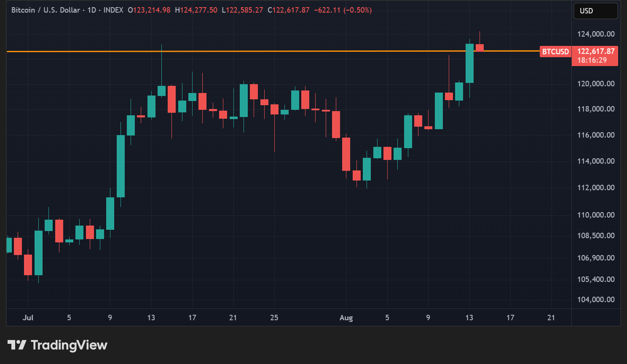The width and height of the screenshot is (627, 364).
Task: Click the low price L122,585.27 value
Action: click(243, 10)
